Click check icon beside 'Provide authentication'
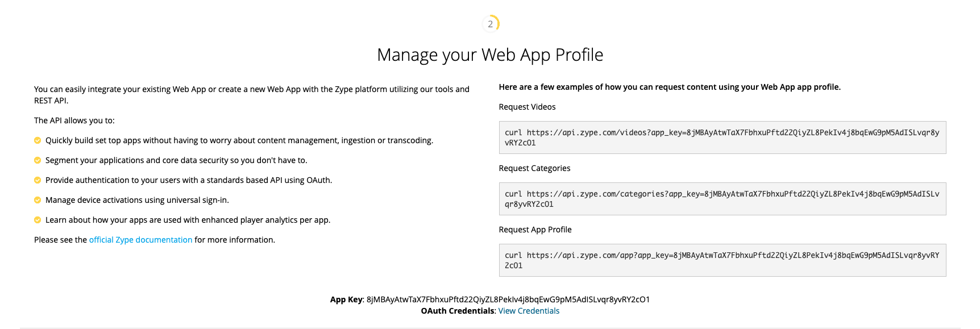 (38, 180)
